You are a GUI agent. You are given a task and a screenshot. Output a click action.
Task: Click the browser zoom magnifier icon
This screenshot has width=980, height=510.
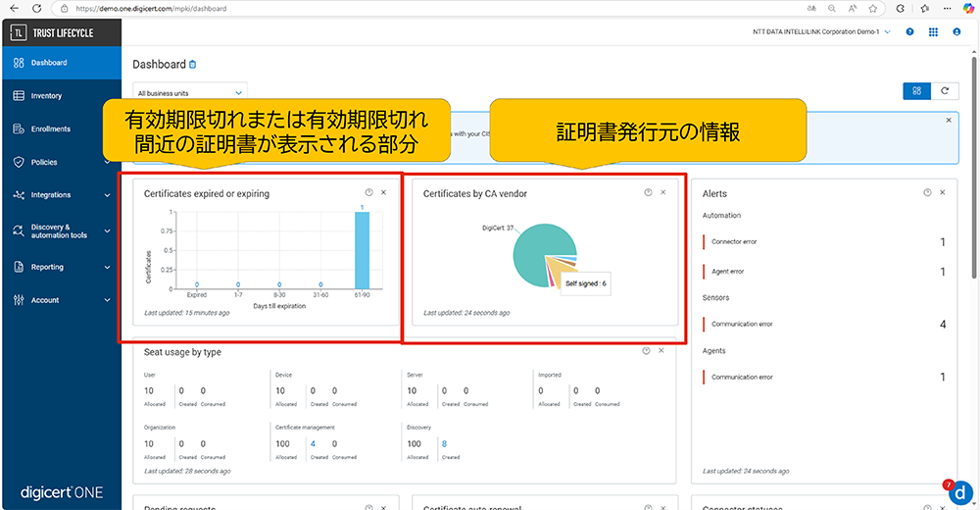click(832, 8)
